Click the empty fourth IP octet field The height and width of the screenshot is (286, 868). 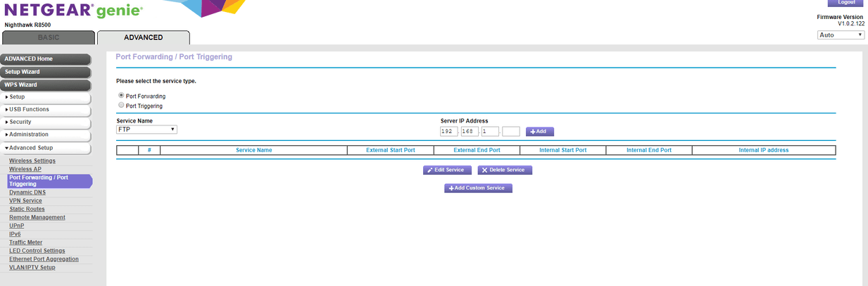(x=511, y=132)
